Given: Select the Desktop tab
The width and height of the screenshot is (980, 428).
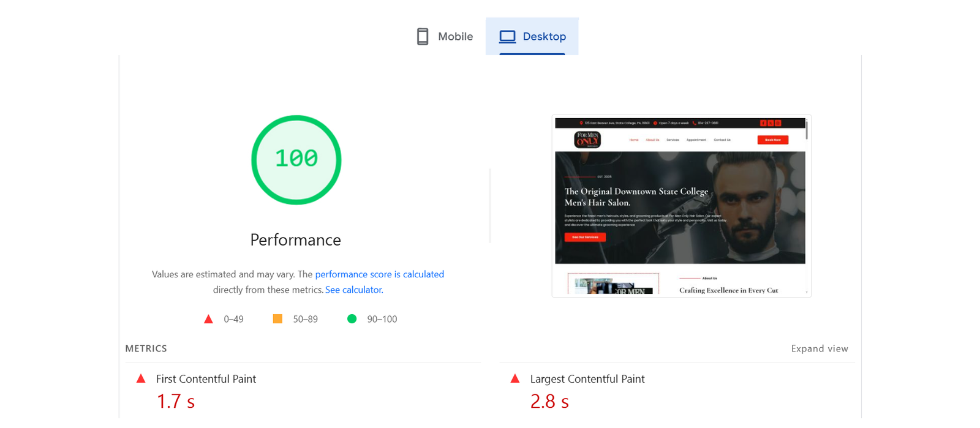Looking at the screenshot, I should [x=532, y=37].
